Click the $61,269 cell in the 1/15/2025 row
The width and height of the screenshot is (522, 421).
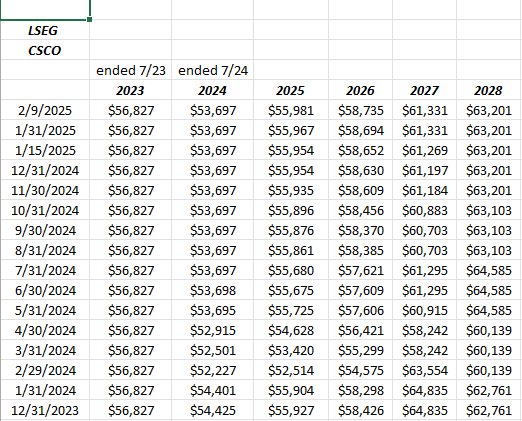424,150
